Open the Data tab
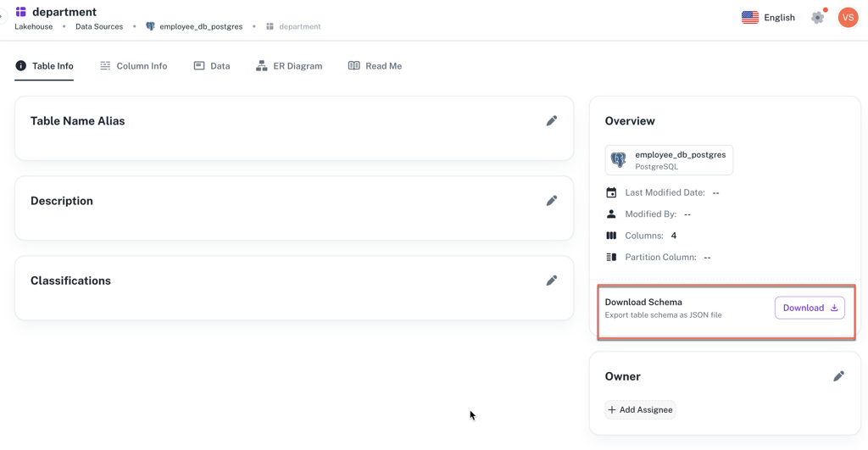This screenshot has height=450, width=868. (212, 66)
